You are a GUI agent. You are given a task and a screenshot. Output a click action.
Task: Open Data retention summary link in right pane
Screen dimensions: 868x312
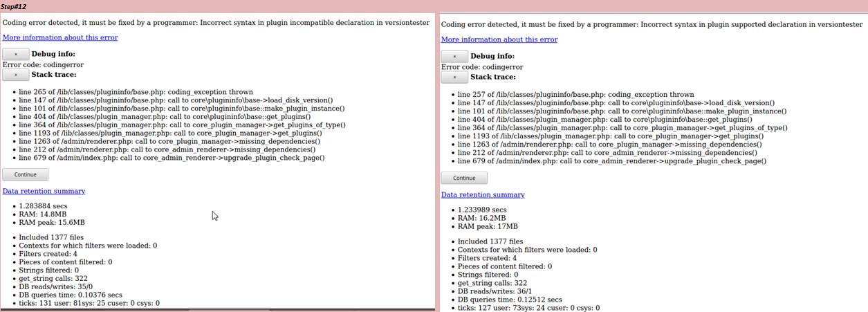pyautogui.click(x=483, y=194)
